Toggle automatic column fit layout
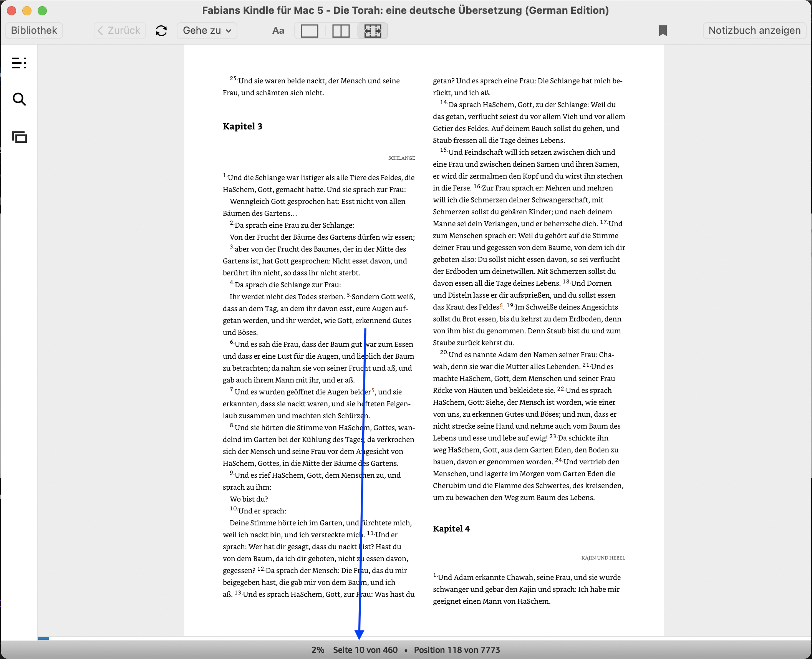Screen dimensions: 812x659 [372, 31]
